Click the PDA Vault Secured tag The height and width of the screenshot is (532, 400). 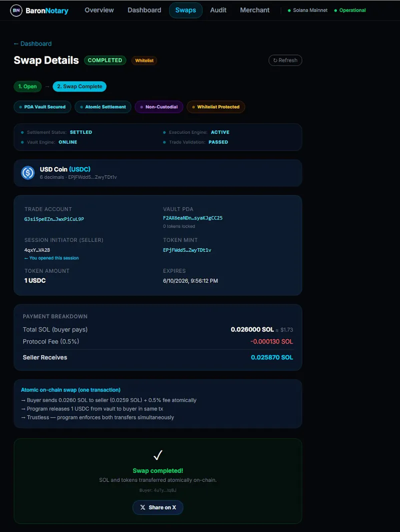(x=42, y=107)
